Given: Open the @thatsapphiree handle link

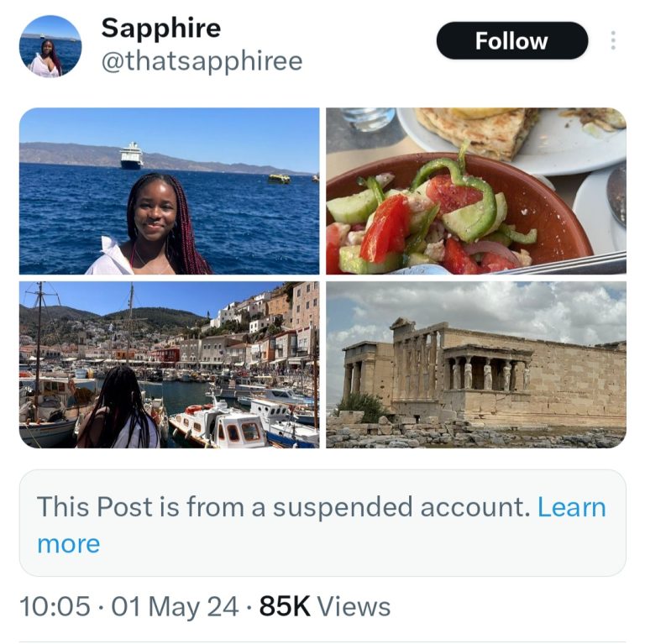Looking at the screenshot, I should point(202,62).
